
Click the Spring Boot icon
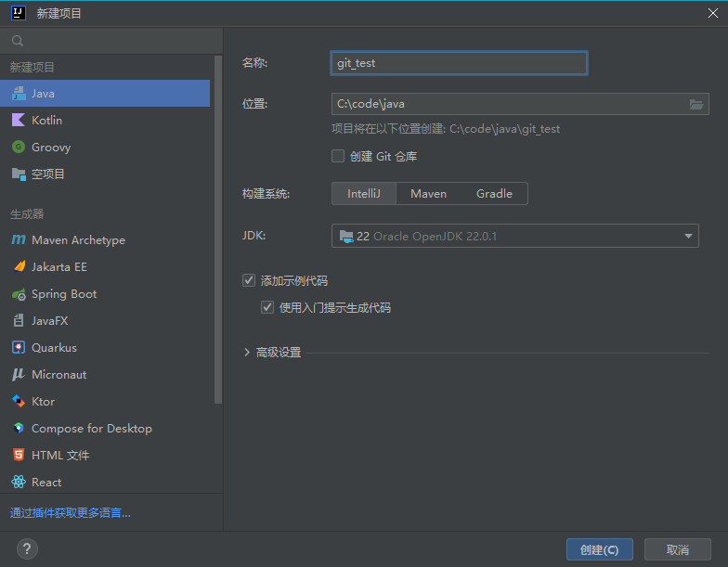click(19, 294)
